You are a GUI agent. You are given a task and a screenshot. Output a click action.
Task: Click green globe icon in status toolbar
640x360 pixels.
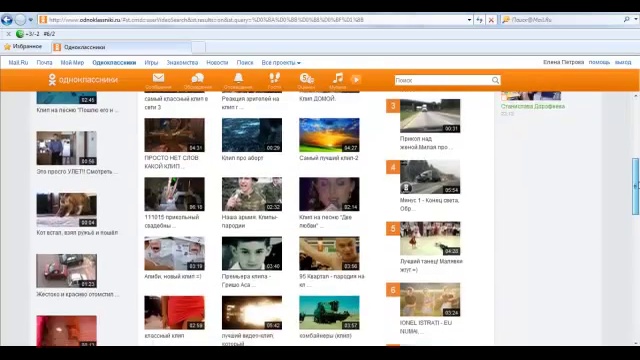point(20,34)
